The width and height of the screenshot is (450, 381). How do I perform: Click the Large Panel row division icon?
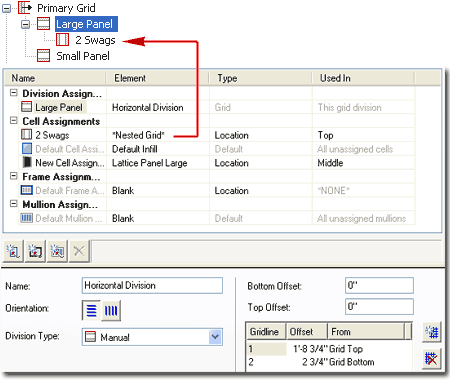click(26, 107)
